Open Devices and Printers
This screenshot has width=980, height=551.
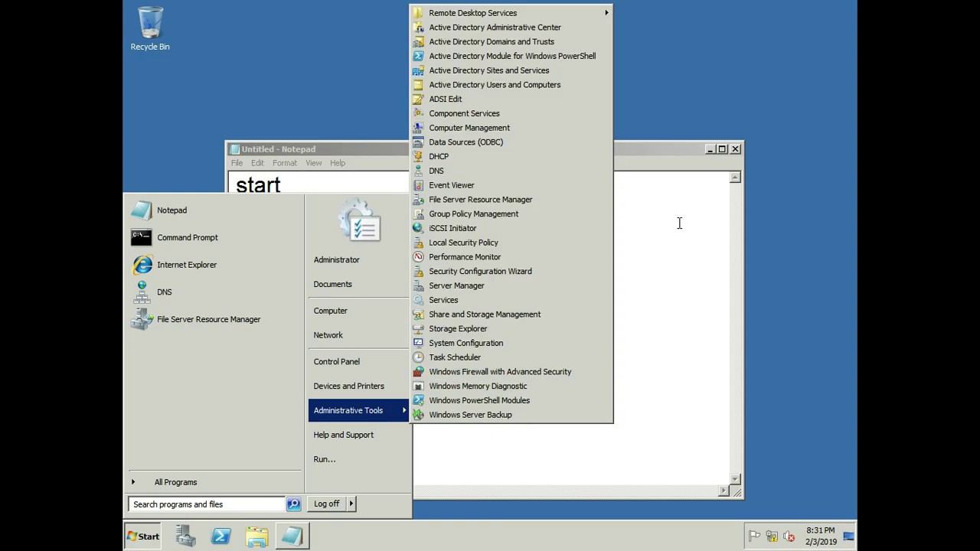click(x=358, y=386)
